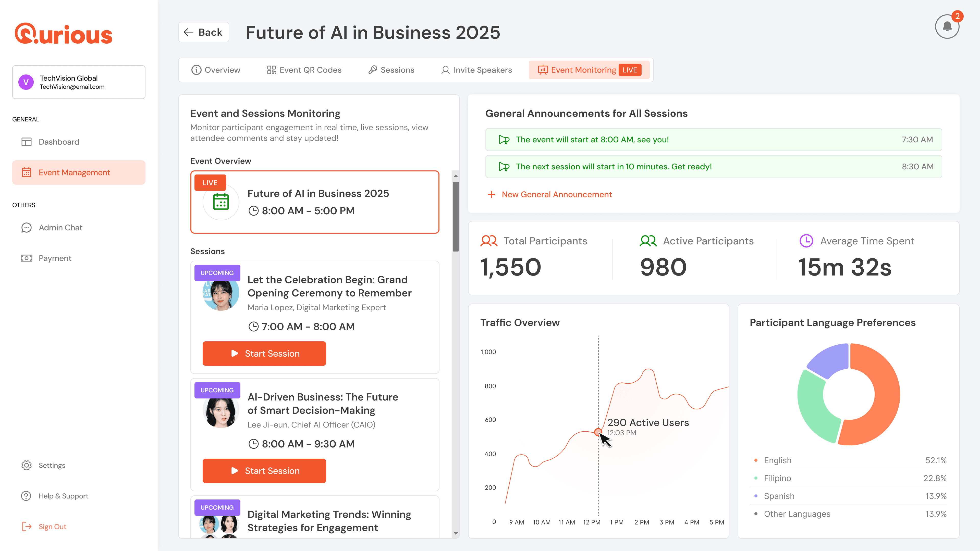The height and width of the screenshot is (551, 980).
Task: Open Payment page in sidebar
Action: (79, 258)
